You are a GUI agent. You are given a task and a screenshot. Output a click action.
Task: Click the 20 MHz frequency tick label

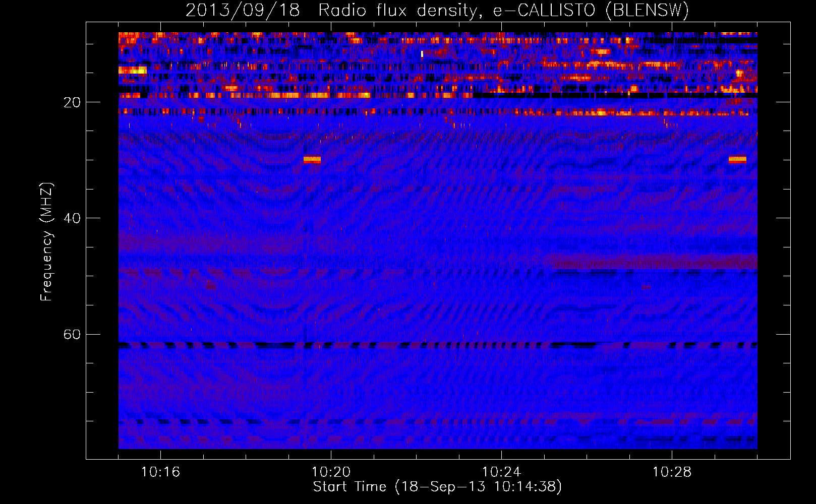coord(72,102)
